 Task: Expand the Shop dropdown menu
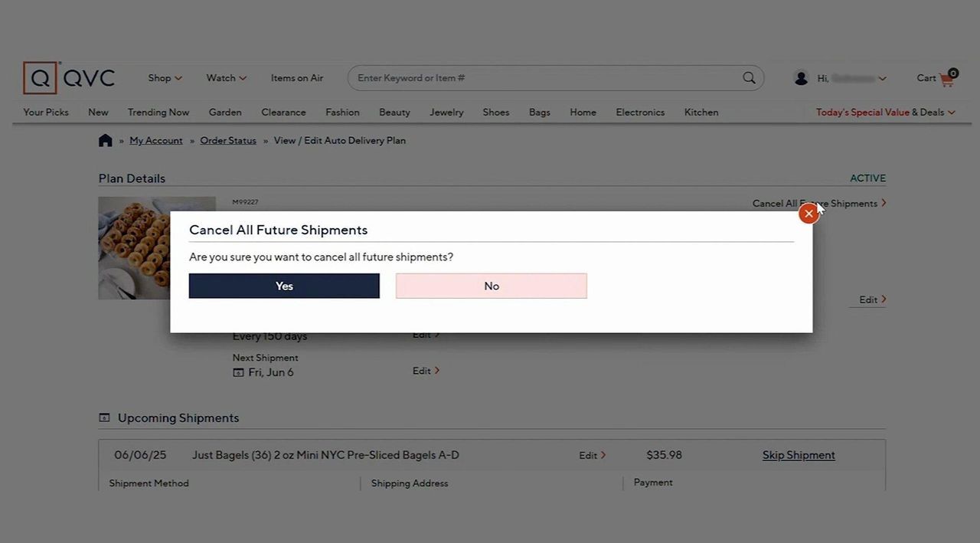[x=165, y=77]
